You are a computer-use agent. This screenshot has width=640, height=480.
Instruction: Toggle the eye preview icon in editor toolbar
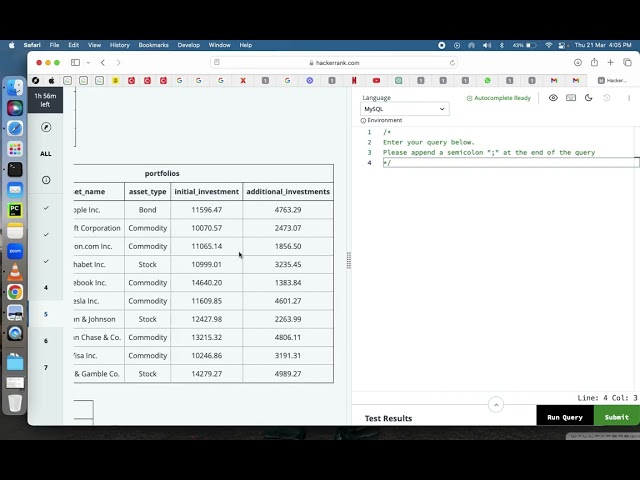coord(553,98)
